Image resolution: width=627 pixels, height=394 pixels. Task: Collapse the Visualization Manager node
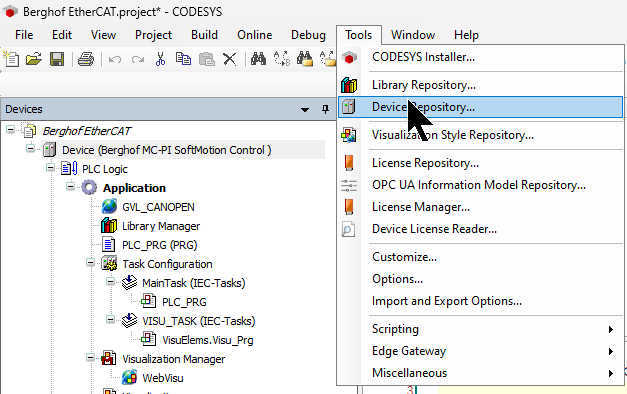pos(91,358)
